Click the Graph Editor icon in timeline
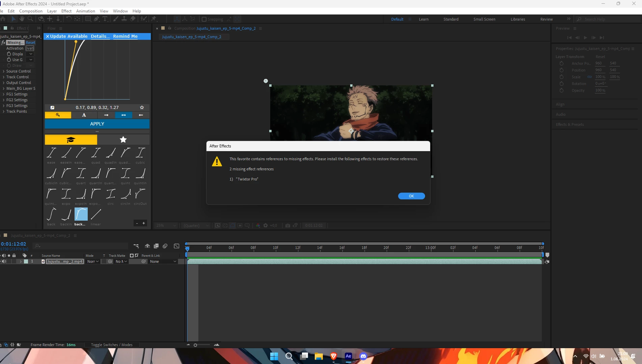The width and height of the screenshot is (642, 364). [176, 246]
